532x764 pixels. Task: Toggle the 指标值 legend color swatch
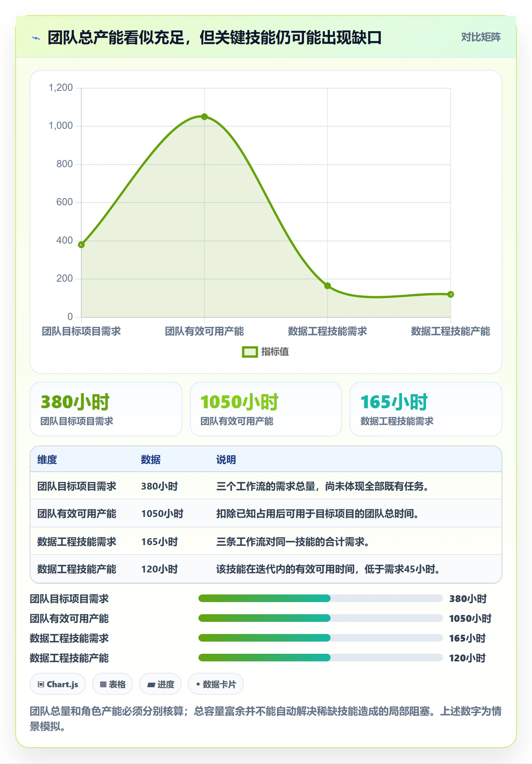tap(250, 352)
